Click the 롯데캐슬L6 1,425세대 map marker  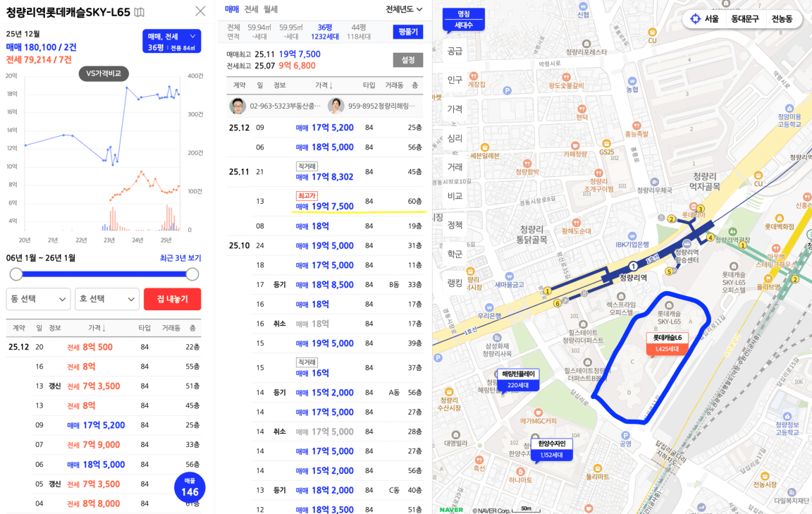coord(667,343)
